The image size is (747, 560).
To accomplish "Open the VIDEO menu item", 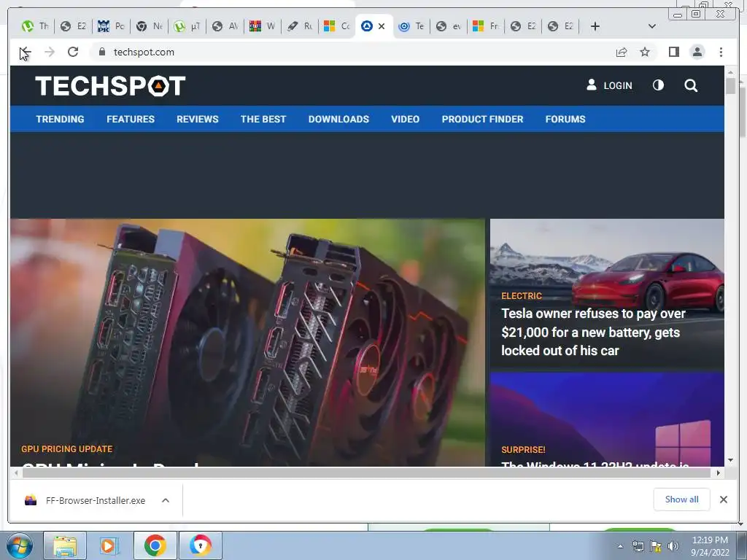I will pyautogui.click(x=406, y=119).
